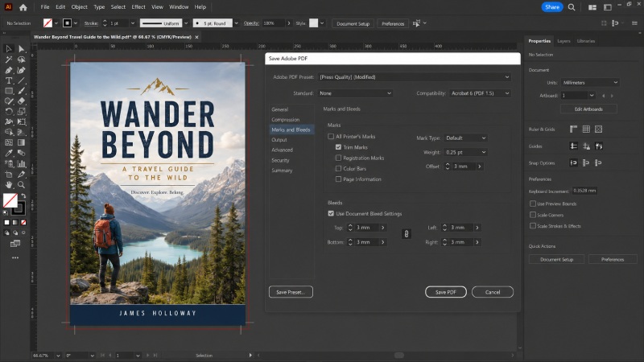Viewport: 644px width, 362px height.
Task: Open the File menu
Action: point(45,7)
